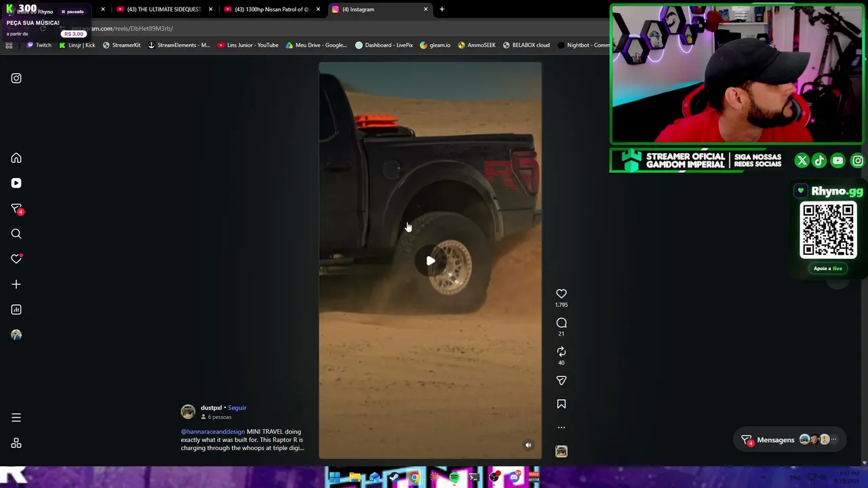868x488 pixels.
Task: Repost the reel
Action: (x=561, y=352)
